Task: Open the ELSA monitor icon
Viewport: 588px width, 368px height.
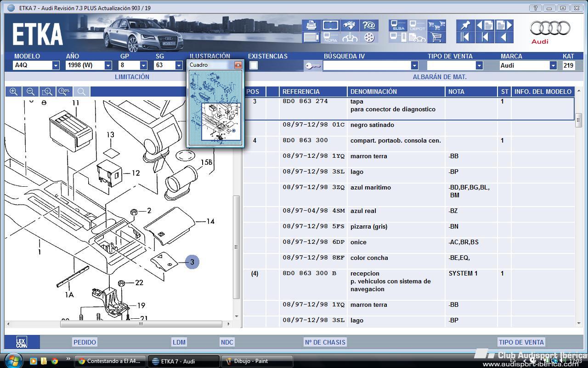Action: coord(398,25)
